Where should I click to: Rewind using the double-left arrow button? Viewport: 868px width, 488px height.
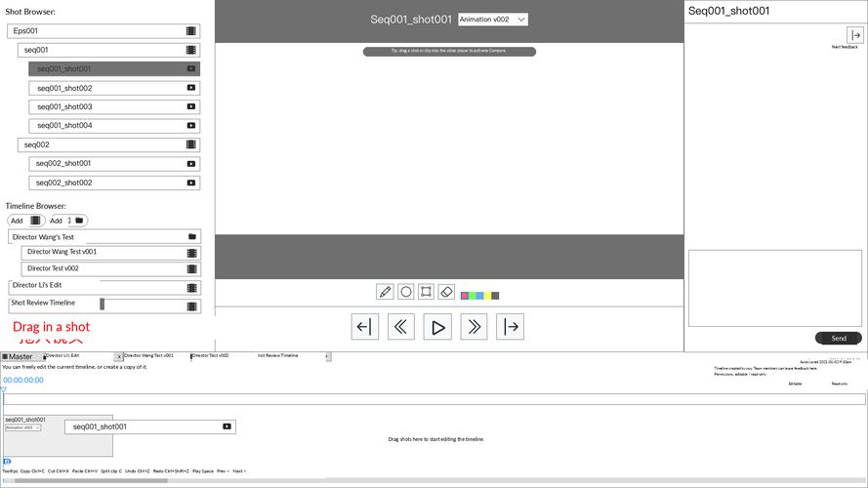pyautogui.click(x=400, y=327)
